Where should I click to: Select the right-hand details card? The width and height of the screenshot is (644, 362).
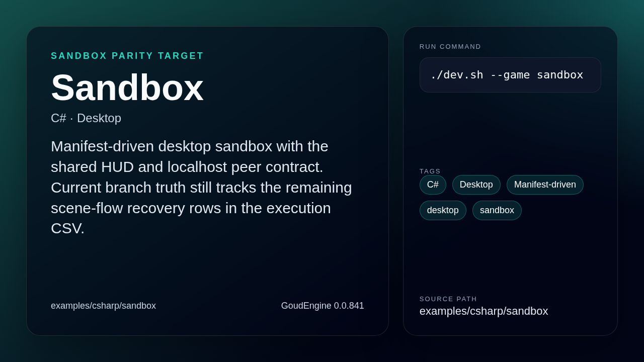point(510,181)
